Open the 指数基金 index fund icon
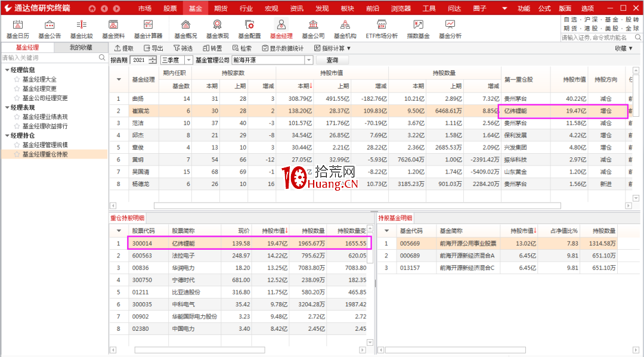This screenshot has width=644, height=357. click(x=418, y=30)
